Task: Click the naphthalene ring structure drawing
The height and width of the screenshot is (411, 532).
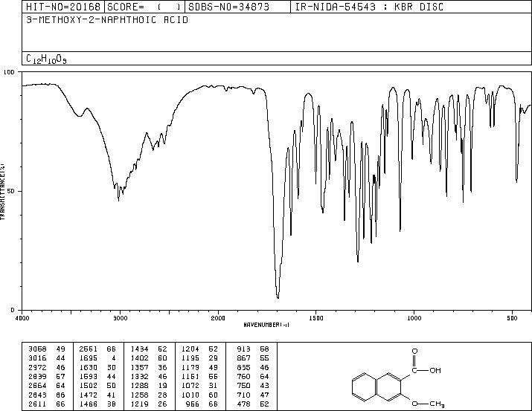Action: (376, 388)
